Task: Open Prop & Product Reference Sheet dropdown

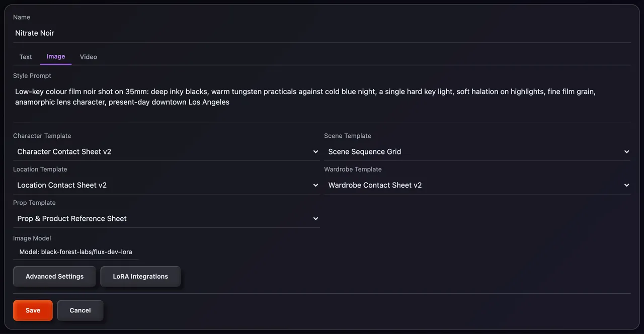Action: pyautogui.click(x=167, y=219)
